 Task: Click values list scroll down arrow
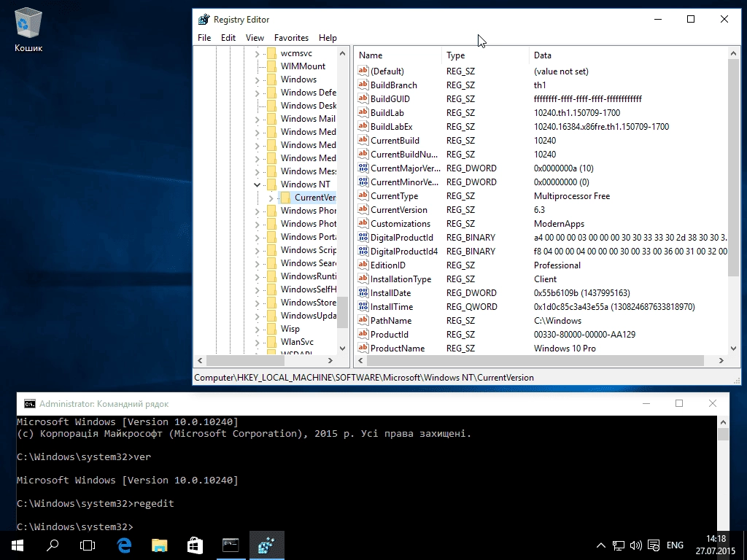point(734,348)
